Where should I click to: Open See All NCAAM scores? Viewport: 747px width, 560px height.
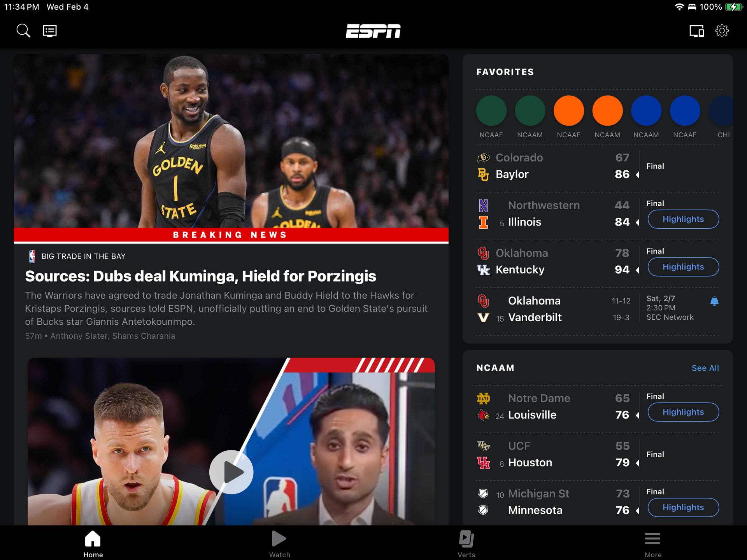coord(705,368)
